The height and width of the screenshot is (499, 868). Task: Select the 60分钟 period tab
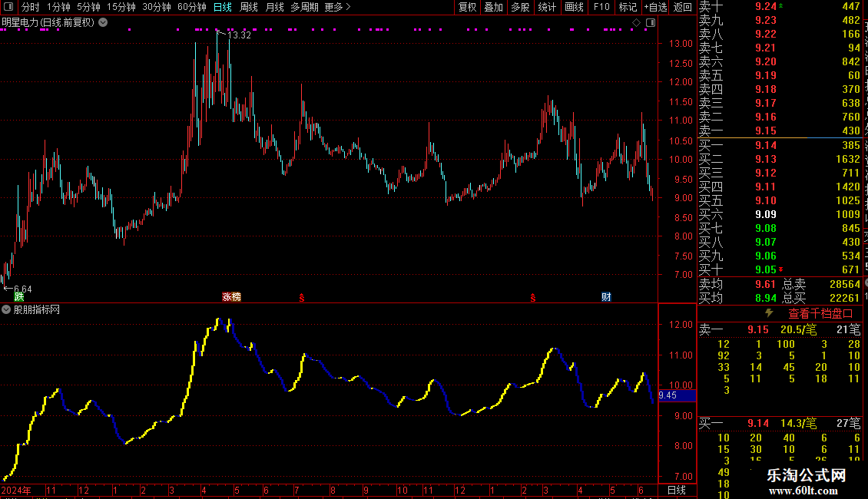click(x=191, y=7)
